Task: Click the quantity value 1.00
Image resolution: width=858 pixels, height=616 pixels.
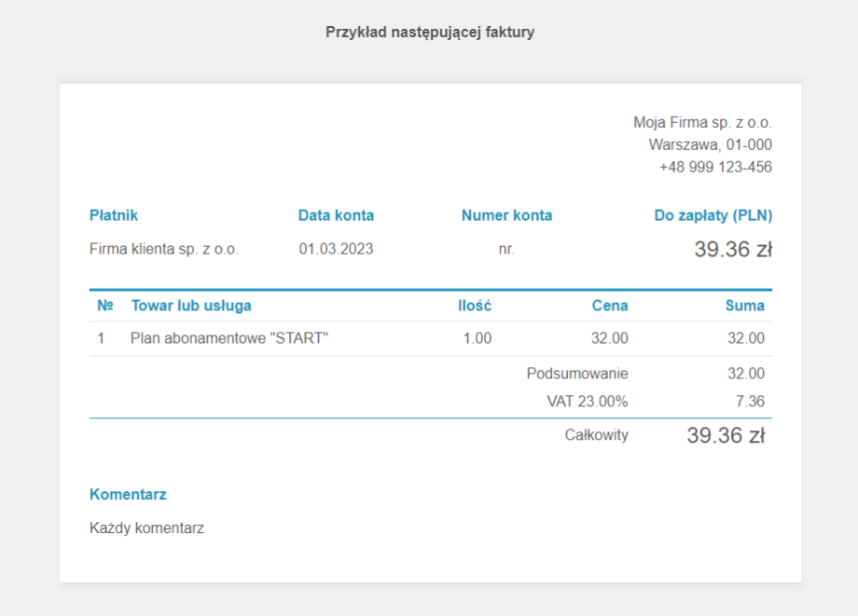Action: (477, 338)
